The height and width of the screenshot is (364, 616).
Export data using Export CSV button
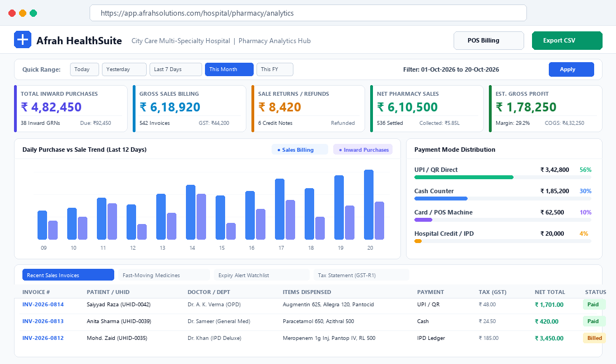tap(567, 40)
